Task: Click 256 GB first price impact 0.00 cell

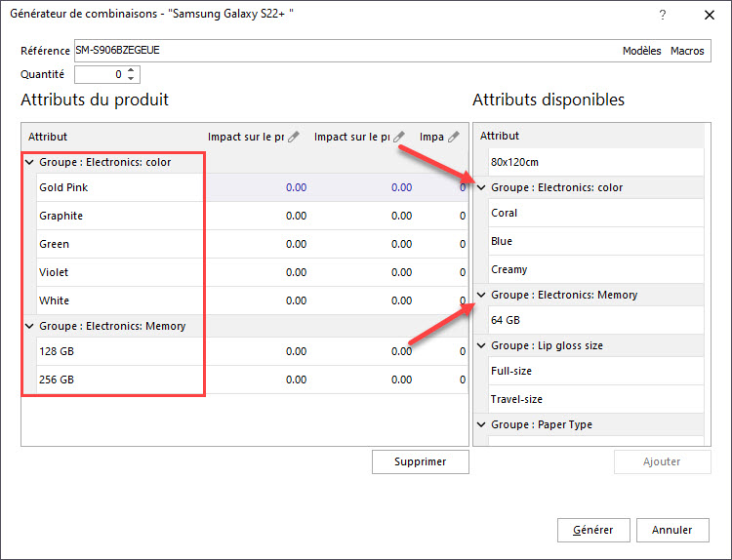Action: click(296, 380)
